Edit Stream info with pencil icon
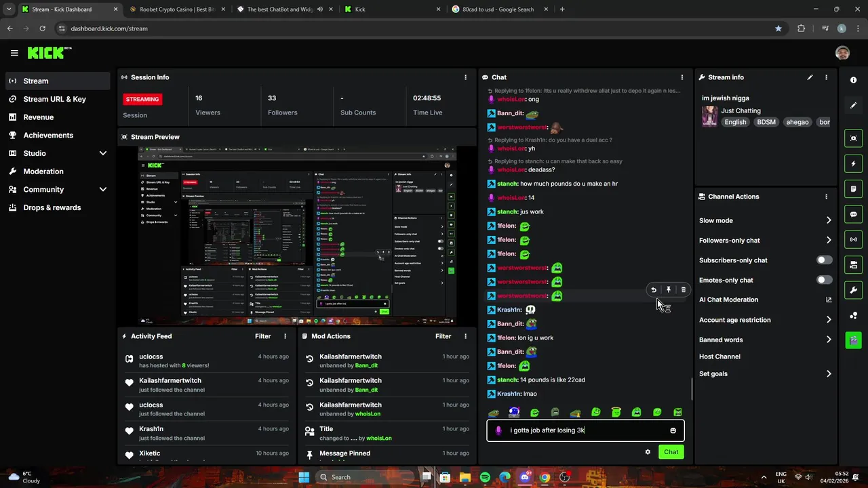This screenshot has height=488, width=868. tap(810, 77)
